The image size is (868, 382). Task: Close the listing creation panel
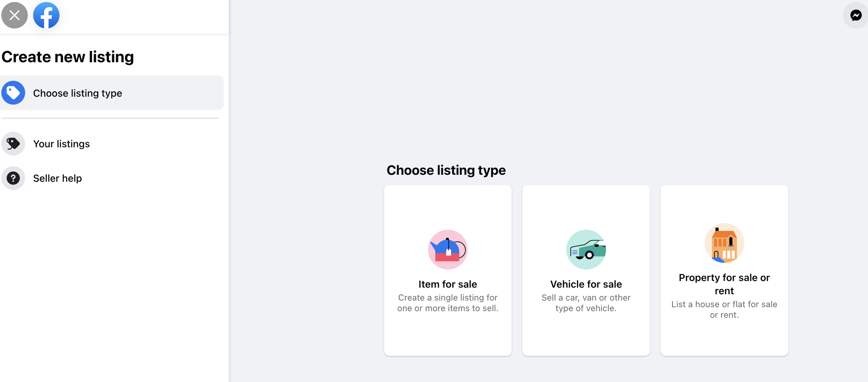14,15
